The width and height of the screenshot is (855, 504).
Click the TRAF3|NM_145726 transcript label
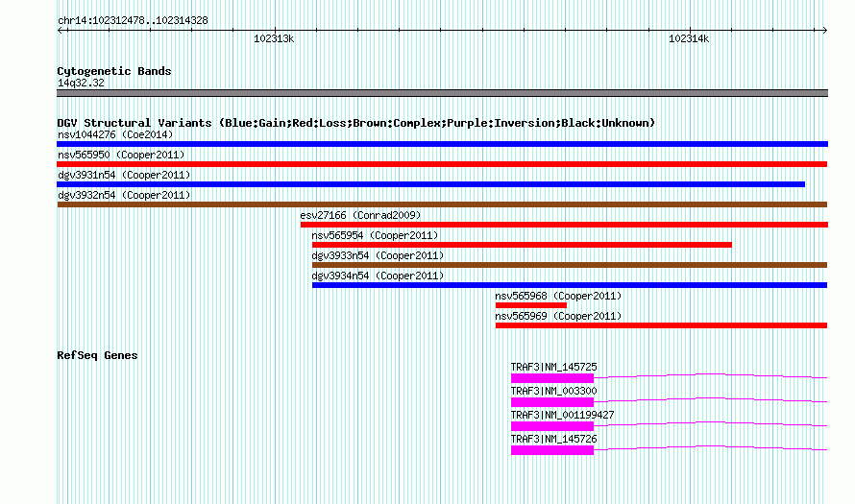(x=554, y=439)
